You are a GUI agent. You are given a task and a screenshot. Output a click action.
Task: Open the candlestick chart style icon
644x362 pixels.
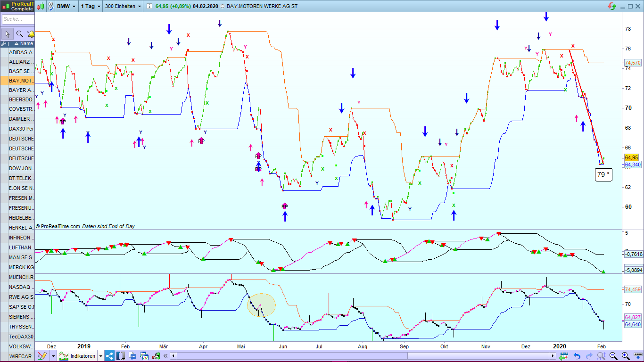(41, 6)
